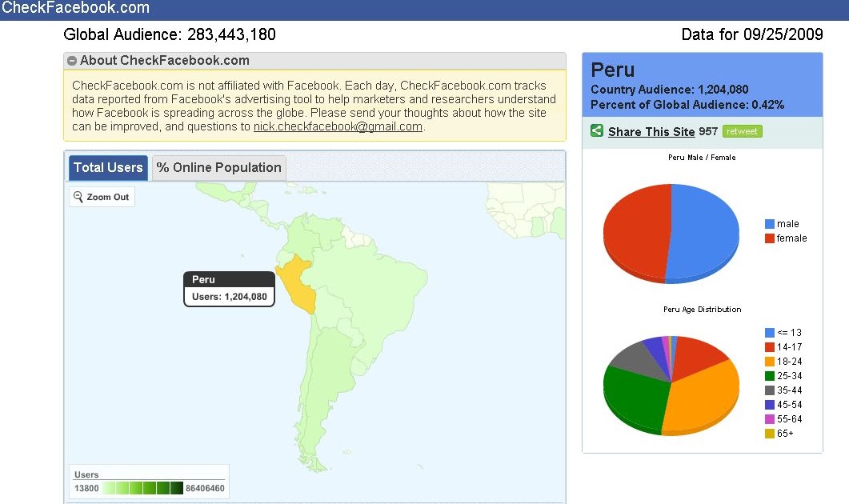Click the retweet button
849x504 pixels.
coord(742,131)
